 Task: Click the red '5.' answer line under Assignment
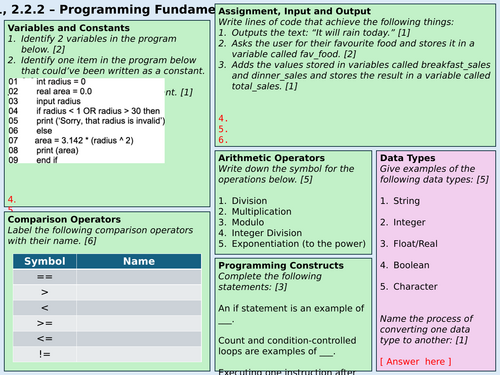(x=223, y=129)
